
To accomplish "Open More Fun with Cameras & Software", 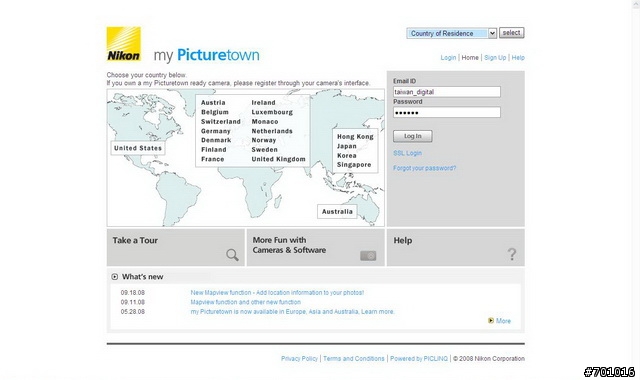I will tap(316, 247).
